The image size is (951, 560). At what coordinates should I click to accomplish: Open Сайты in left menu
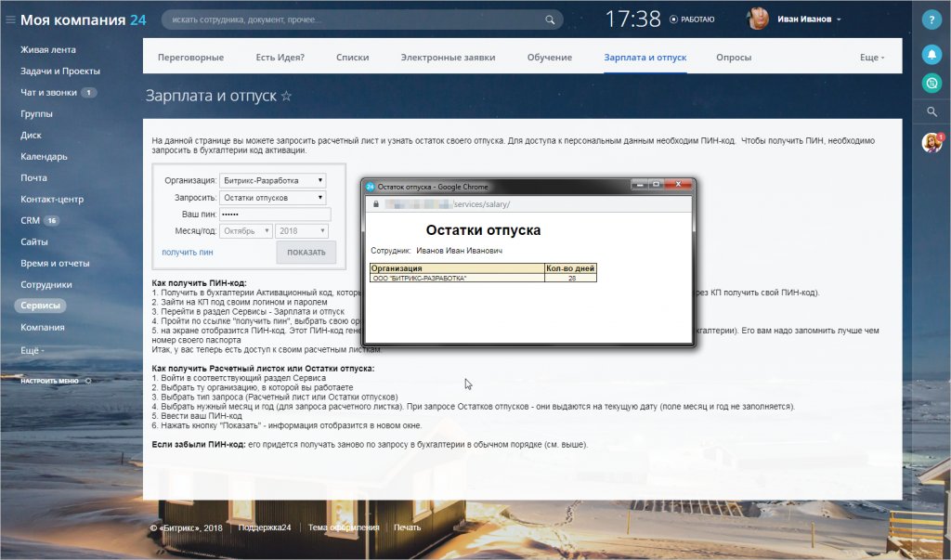pos(33,242)
